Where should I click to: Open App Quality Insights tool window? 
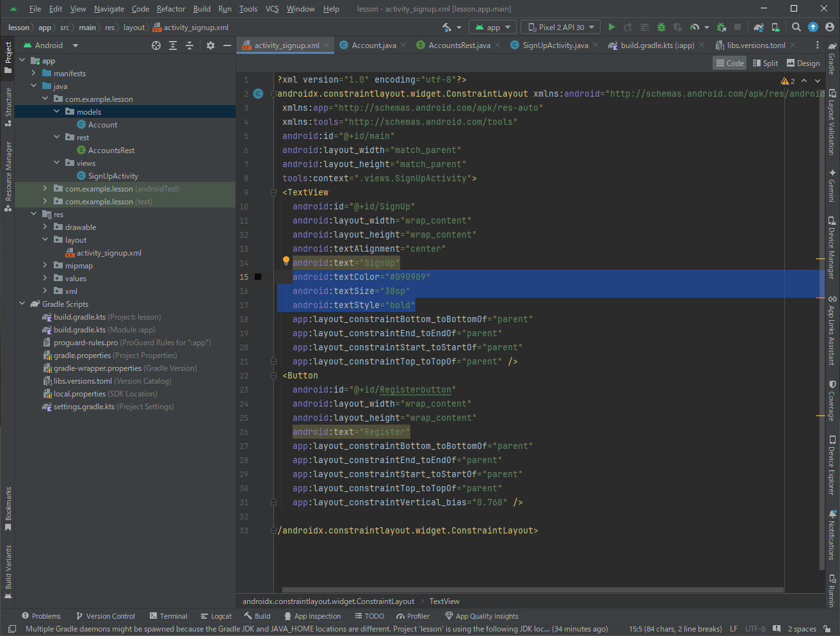click(x=481, y=616)
